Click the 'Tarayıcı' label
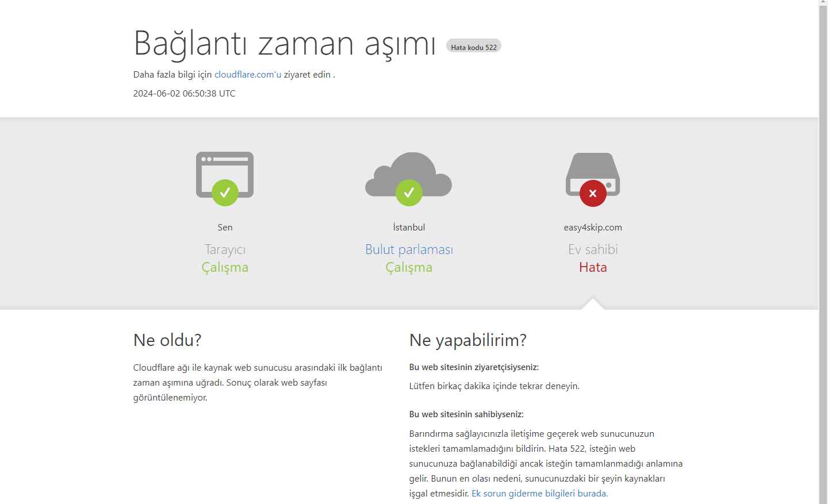 (x=225, y=249)
